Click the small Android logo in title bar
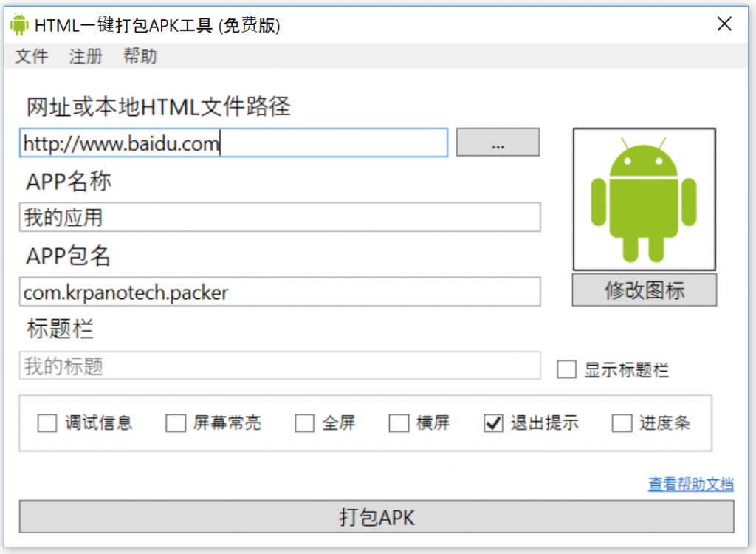756x554 pixels. point(19,24)
